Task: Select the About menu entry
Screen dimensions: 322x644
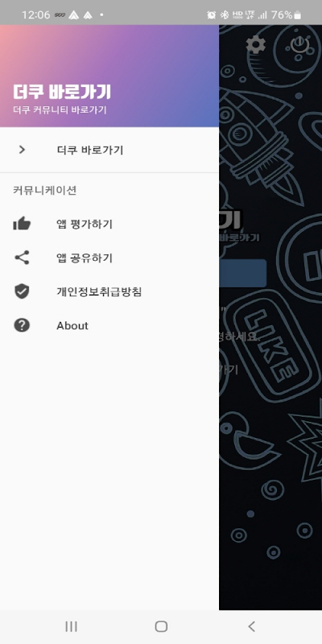Action: tap(109, 325)
